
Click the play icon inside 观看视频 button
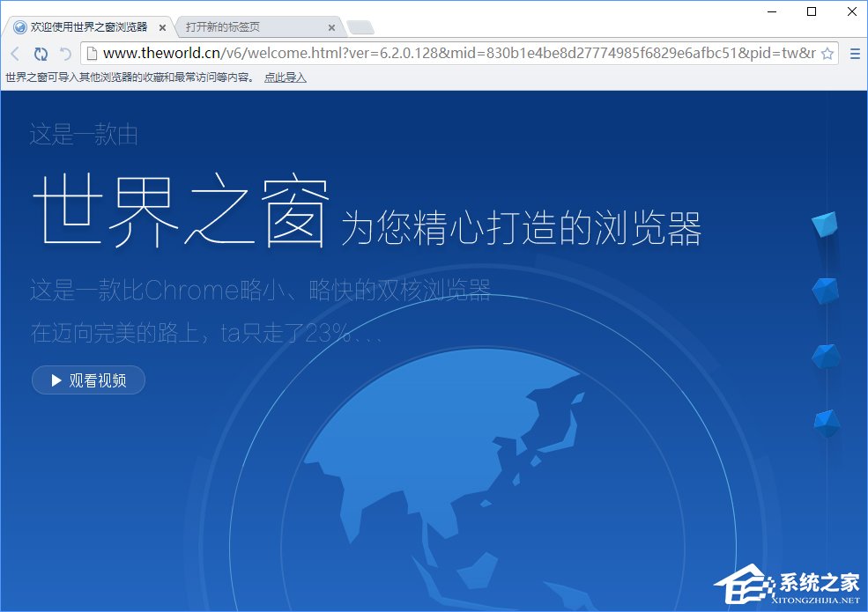tap(56, 380)
